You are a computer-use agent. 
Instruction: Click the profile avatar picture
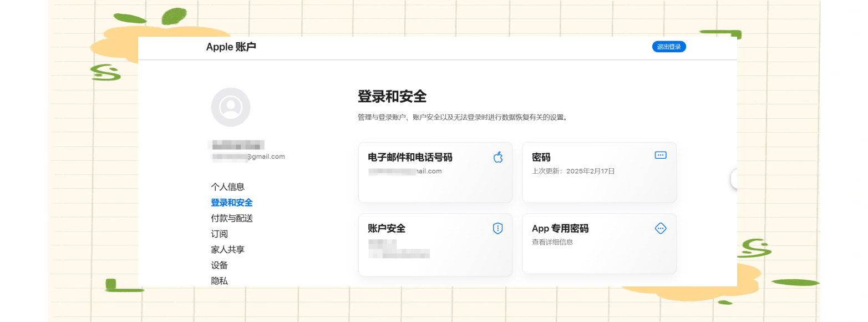(231, 107)
